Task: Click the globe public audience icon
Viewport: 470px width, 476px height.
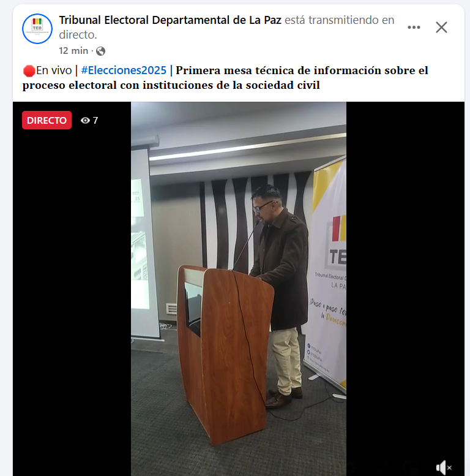Action: coord(100,51)
